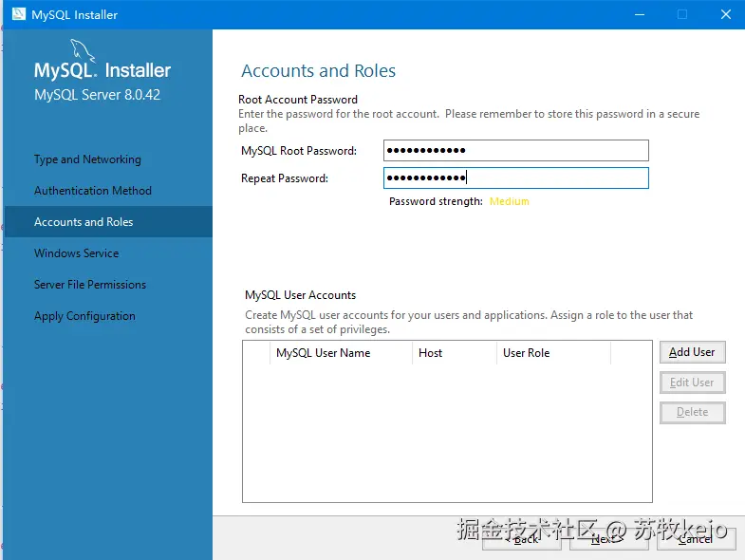Click the Edit User button
Screen dimensions: 745x560
point(692,383)
